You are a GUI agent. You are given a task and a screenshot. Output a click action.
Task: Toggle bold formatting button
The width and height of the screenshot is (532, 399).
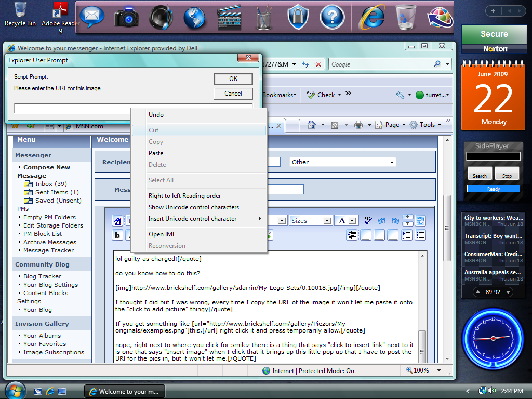pos(117,235)
